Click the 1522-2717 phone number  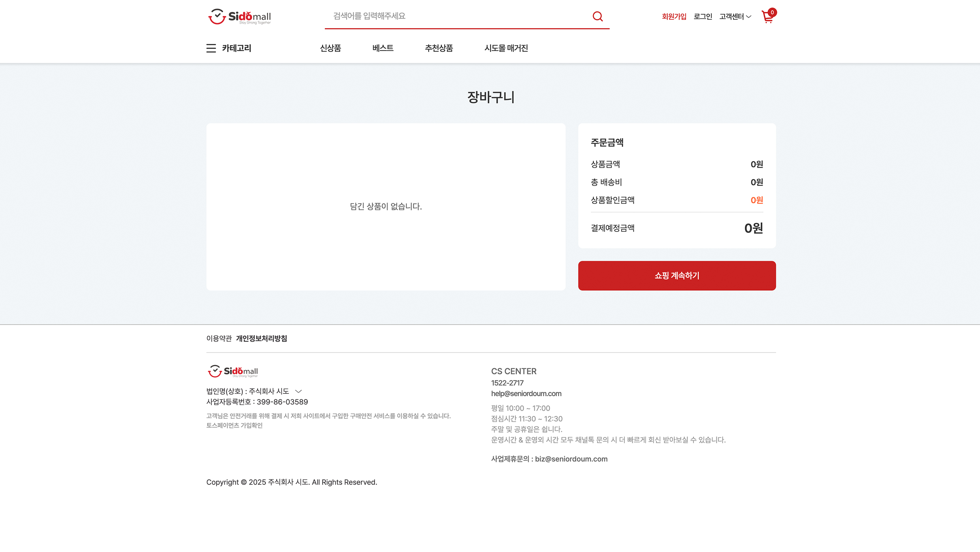(x=507, y=383)
